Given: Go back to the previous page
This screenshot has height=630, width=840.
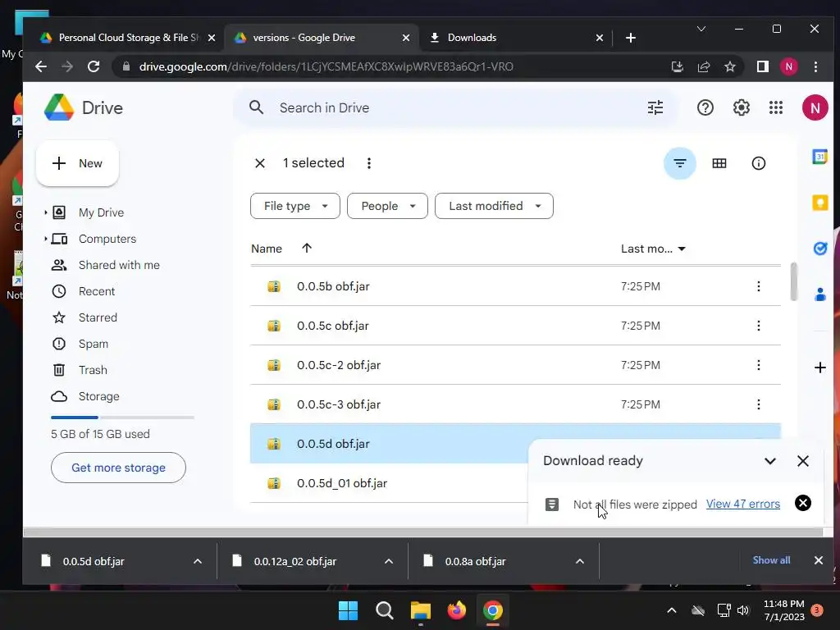Looking at the screenshot, I should pyautogui.click(x=41, y=66).
